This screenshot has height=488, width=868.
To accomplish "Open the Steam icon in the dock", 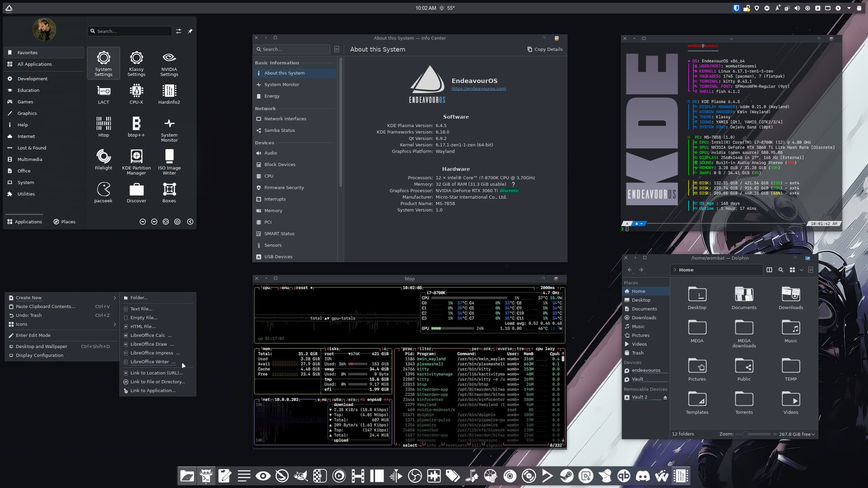I will 566,476.
